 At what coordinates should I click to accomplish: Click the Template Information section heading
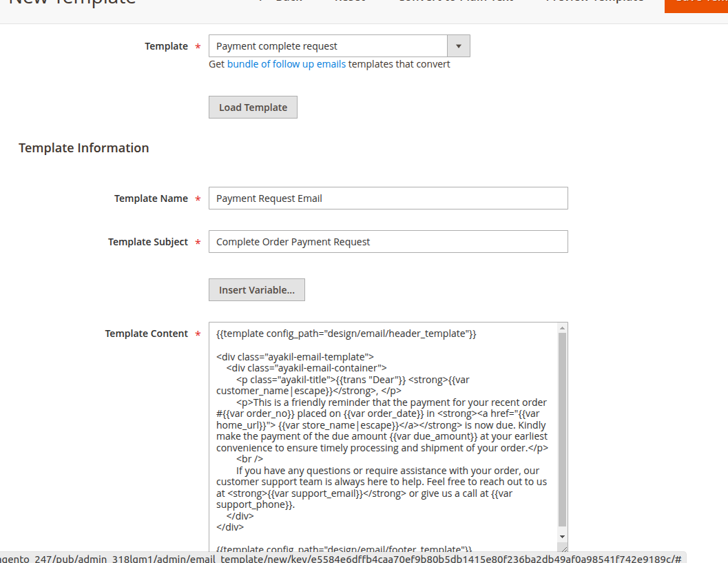(x=84, y=148)
